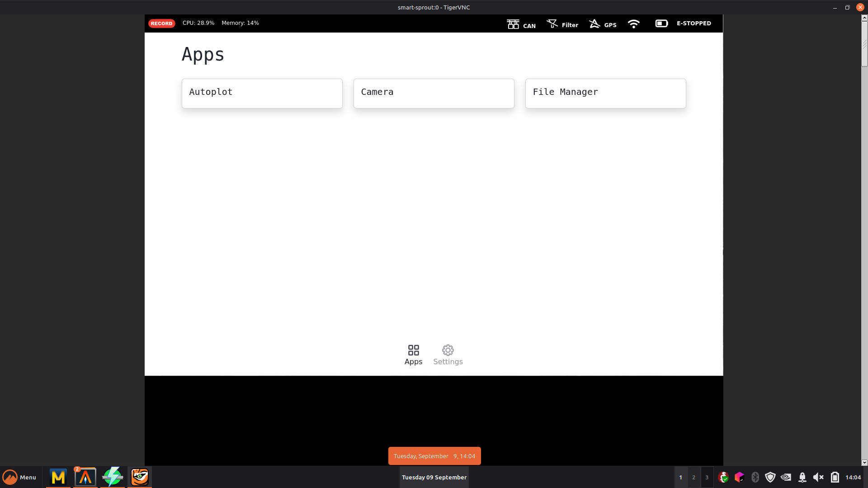The height and width of the screenshot is (488, 868).
Task: Open the notifications bell tray icon
Action: 802,477
